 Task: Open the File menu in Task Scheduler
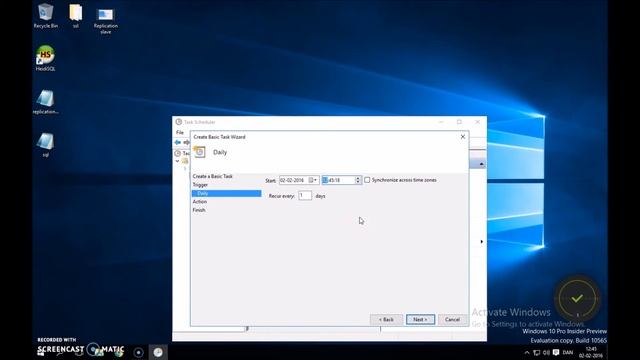[180, 133]
